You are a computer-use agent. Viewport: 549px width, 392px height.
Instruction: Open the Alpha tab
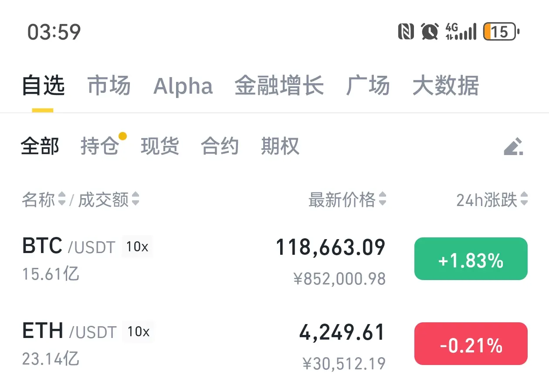click(x=183, y=86)
